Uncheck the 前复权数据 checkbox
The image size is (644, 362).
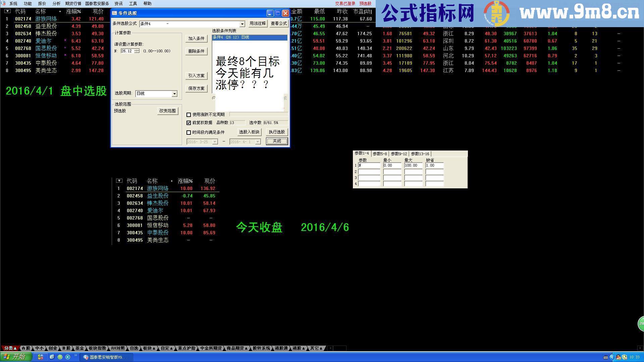click(189, 123)
